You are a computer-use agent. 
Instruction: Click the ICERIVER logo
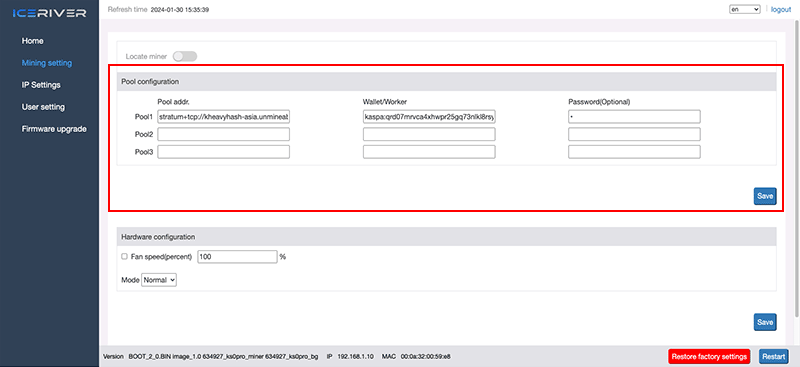tap(49, 13)
